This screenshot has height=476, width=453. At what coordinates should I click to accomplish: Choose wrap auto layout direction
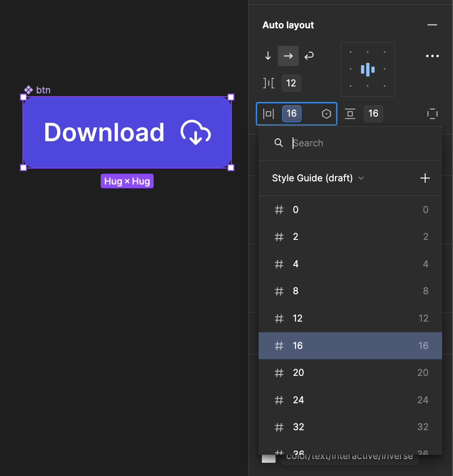[x=309, y=56]
